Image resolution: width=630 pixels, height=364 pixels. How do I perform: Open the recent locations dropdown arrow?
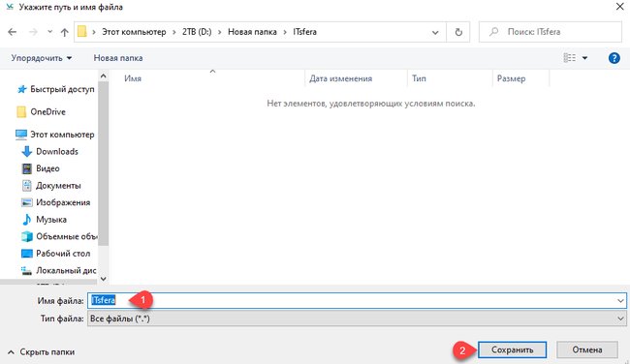pos(49,31)
